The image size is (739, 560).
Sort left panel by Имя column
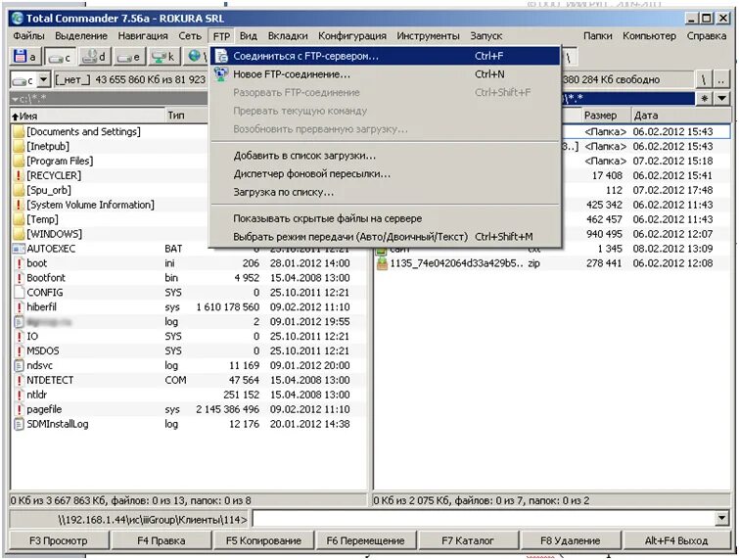click(88, 116)
